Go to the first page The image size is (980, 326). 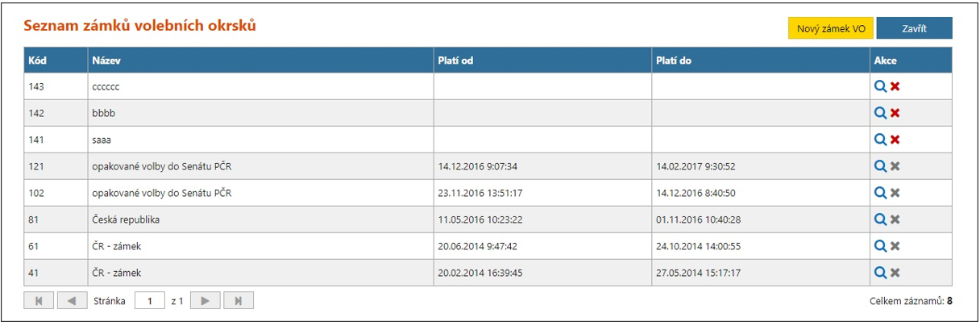(x=39, y=301)
